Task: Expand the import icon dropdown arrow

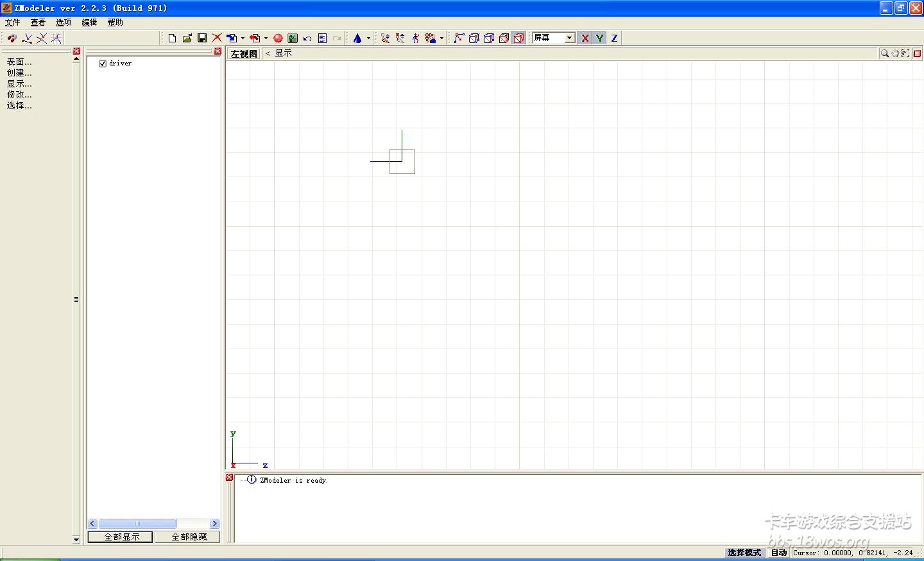Action: click(243, 39)
